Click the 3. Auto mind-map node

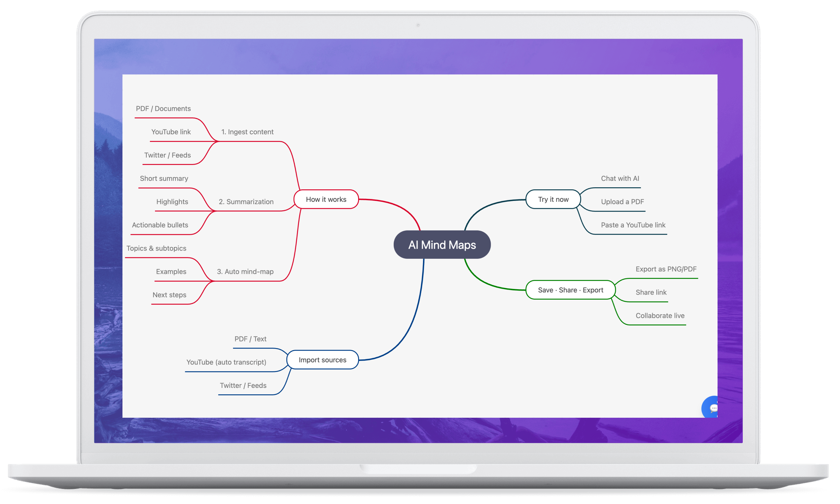pos(245,271)
